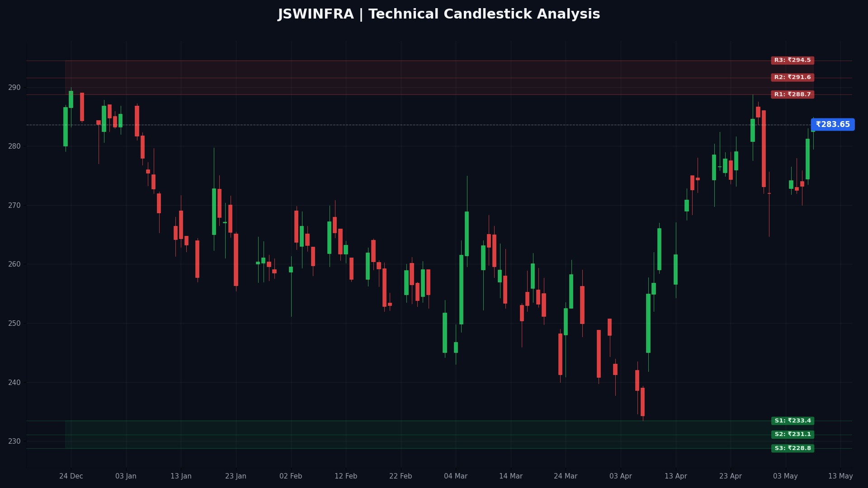Click the 24 Dec date label
The height and width of the screenshot is (488, 868).
click(71, 476)
